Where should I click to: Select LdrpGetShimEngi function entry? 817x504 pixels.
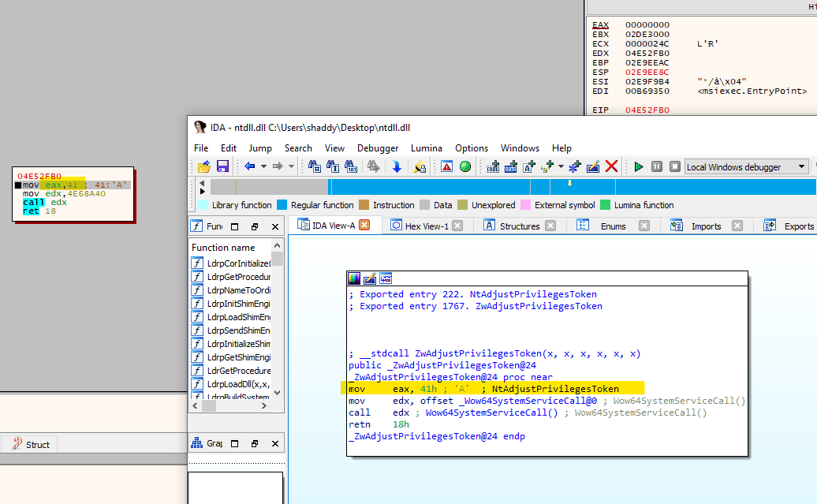click(231, 357)
